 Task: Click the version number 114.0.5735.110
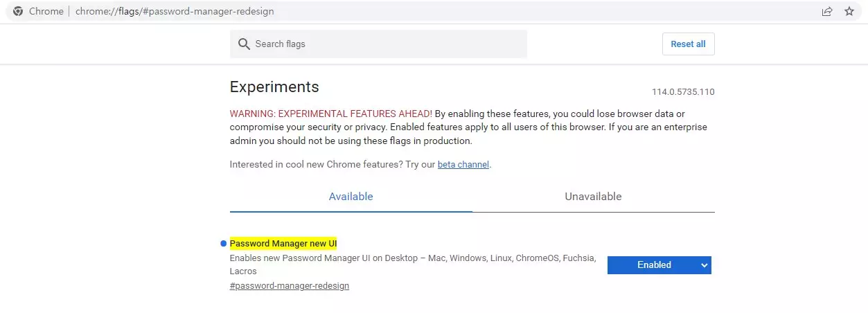683,92
